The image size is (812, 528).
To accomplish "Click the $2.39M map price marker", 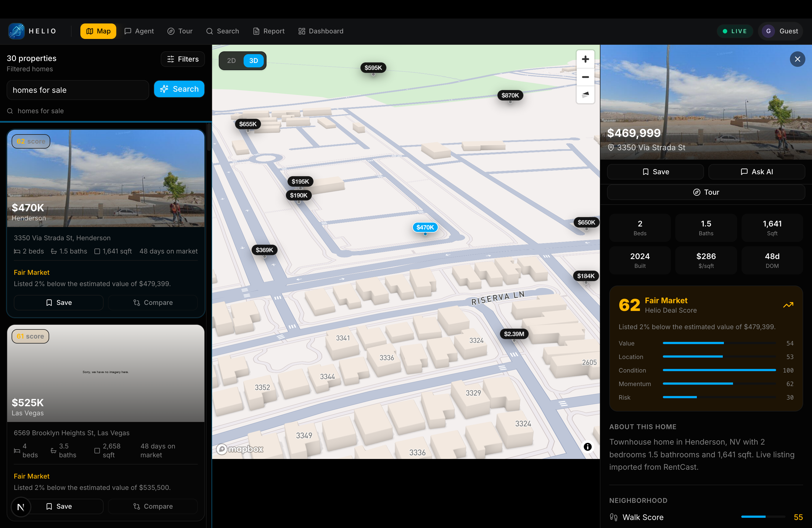I will [x=514, y=334].
